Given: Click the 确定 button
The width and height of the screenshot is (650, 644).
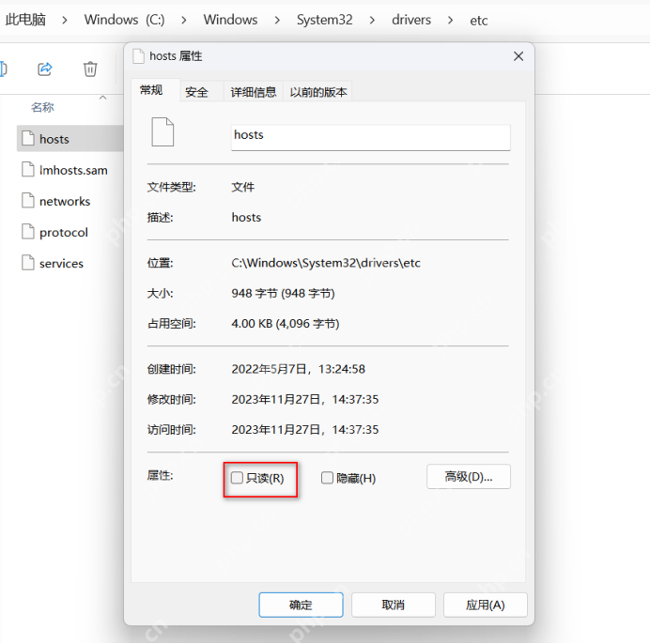Looking at the screenshot, I should point(301,606).
